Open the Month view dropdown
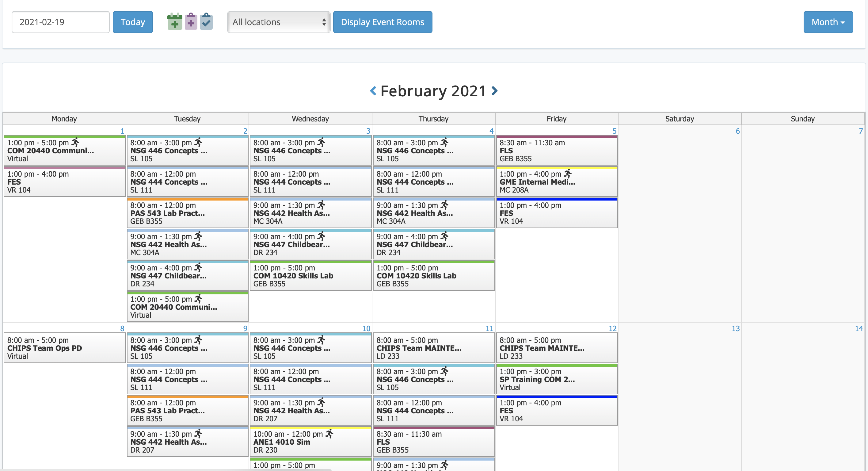 click(828, 22)
